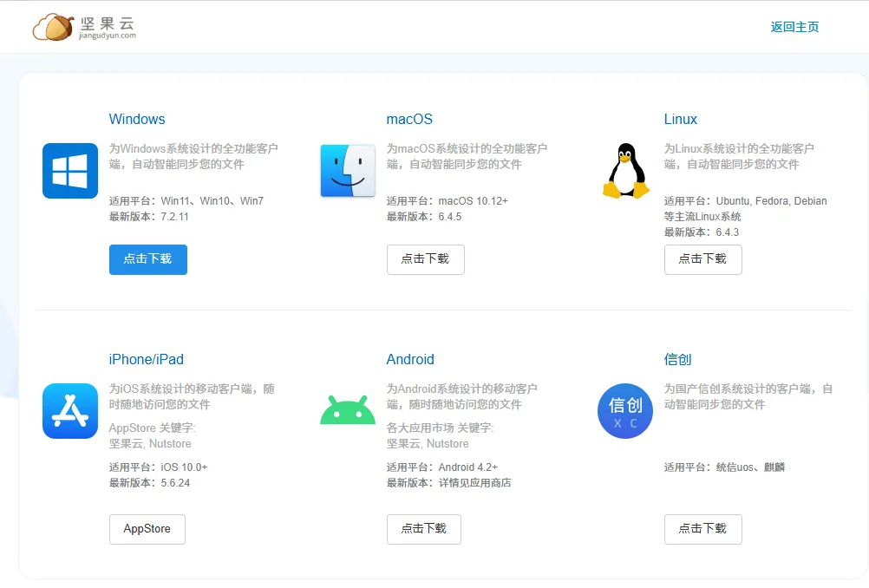Click the 为iOS系统设计的移动客户端 description
The height and width of the screenshot is (588, 869).
coord(192,396)
